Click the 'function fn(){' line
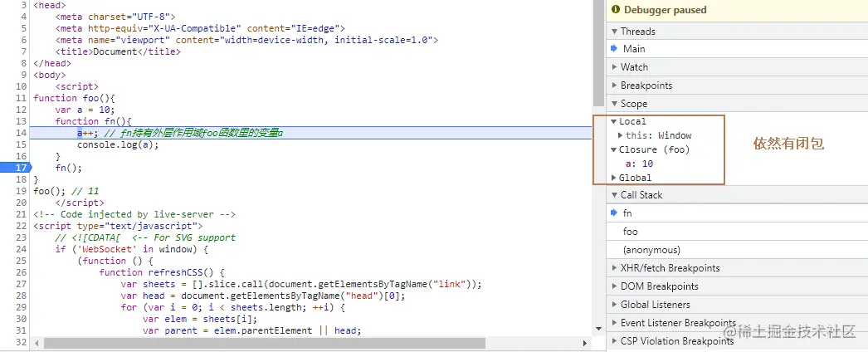This screenshot has width=868, height=352. [93, 121]
